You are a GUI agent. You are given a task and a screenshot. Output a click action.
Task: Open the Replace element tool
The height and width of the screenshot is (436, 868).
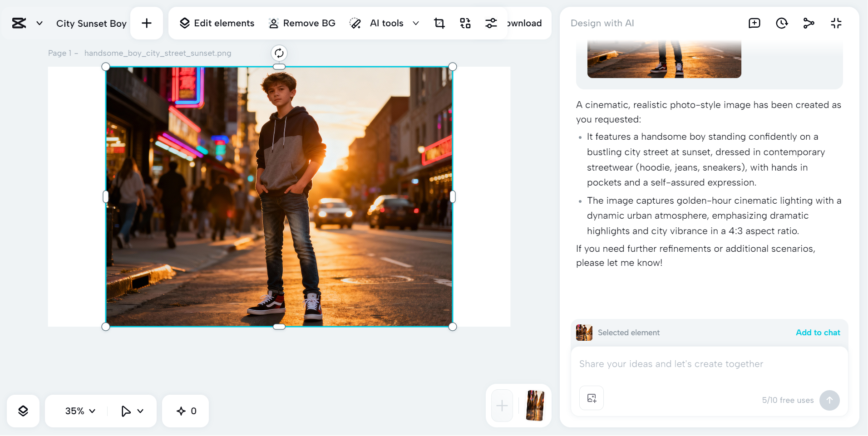tap(465, 23)
